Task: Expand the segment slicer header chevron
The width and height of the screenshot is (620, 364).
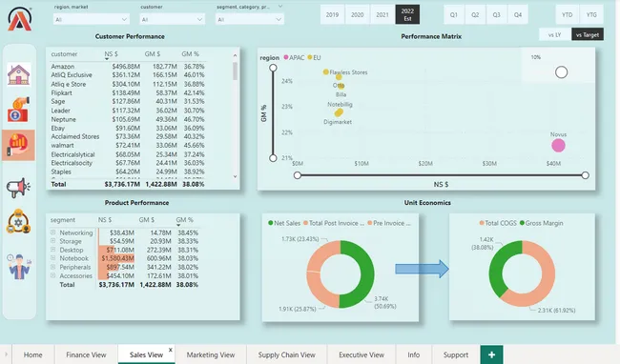Action: [280, 7]
